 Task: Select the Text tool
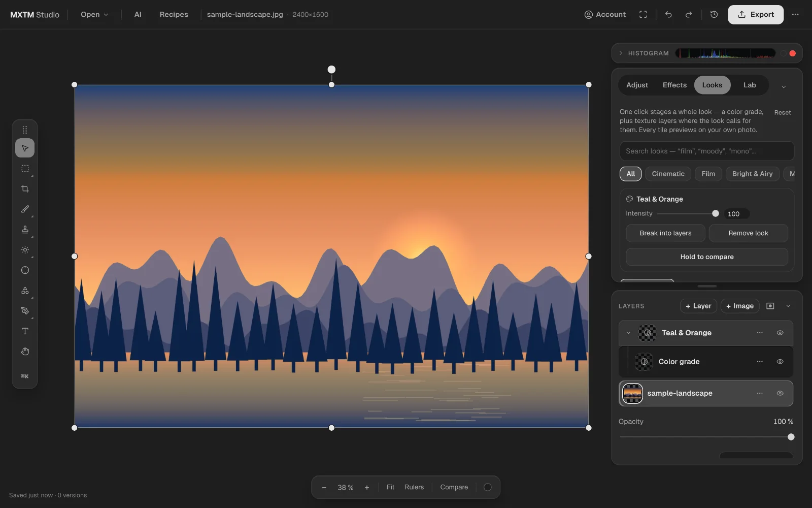click(x=25, y=331)
